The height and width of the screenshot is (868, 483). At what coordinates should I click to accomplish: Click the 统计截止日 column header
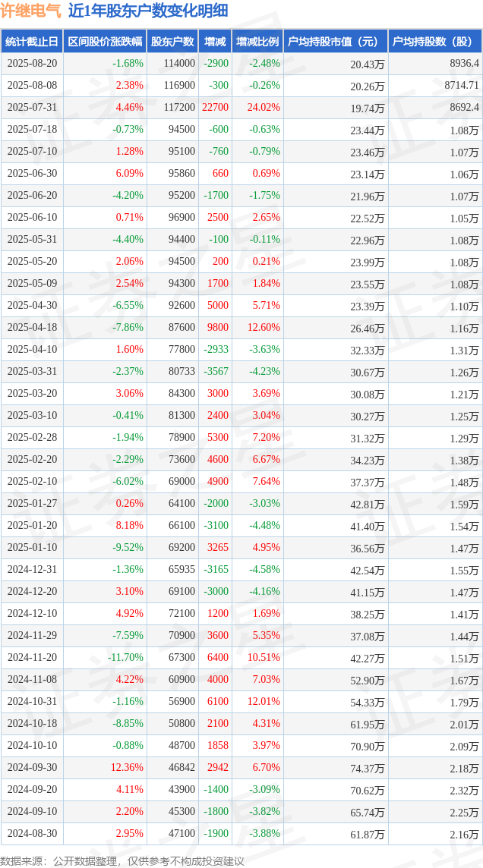32,41
